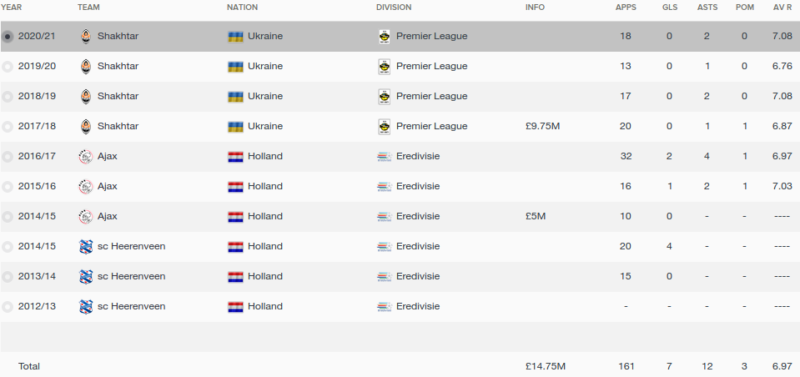Click the Ukraine flag in 2018/19 row

point(235,96)
